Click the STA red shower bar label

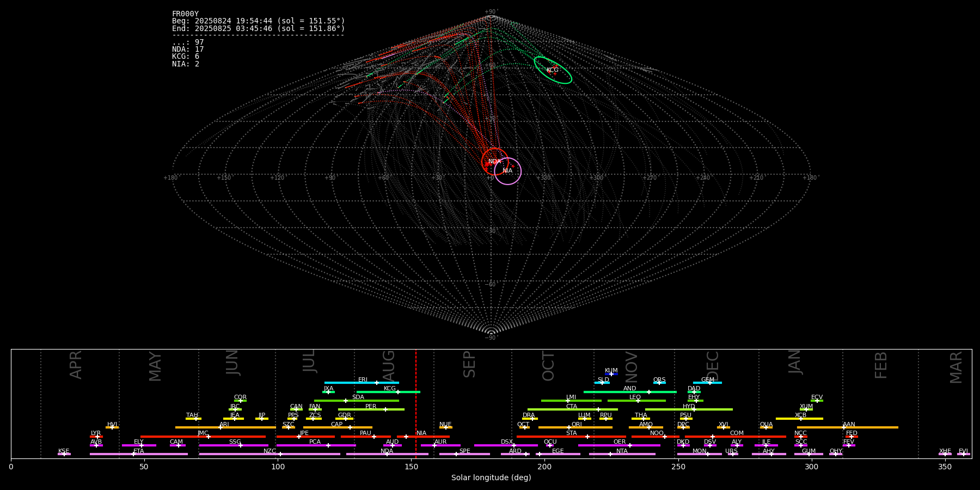pos(571,433)
